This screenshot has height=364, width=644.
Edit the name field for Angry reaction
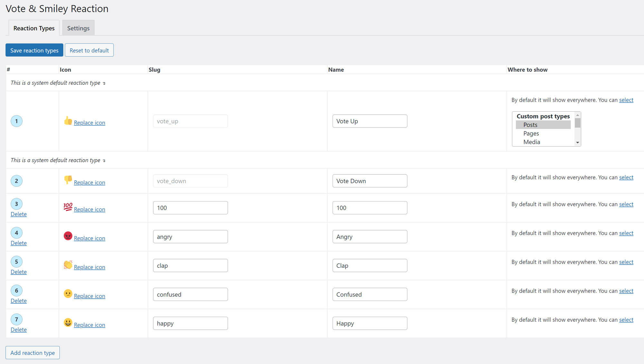coord(370,236)
